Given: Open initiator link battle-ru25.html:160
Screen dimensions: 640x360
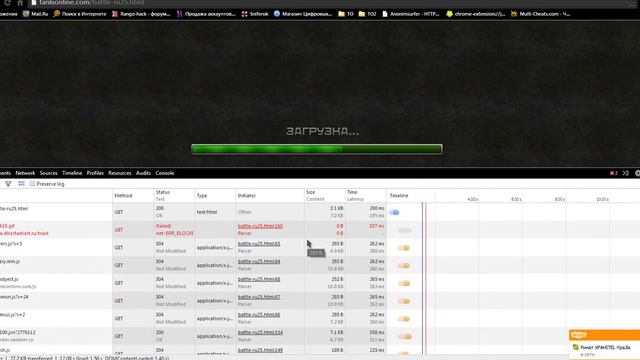Looking at the screenshot, I should pos(260,226).
